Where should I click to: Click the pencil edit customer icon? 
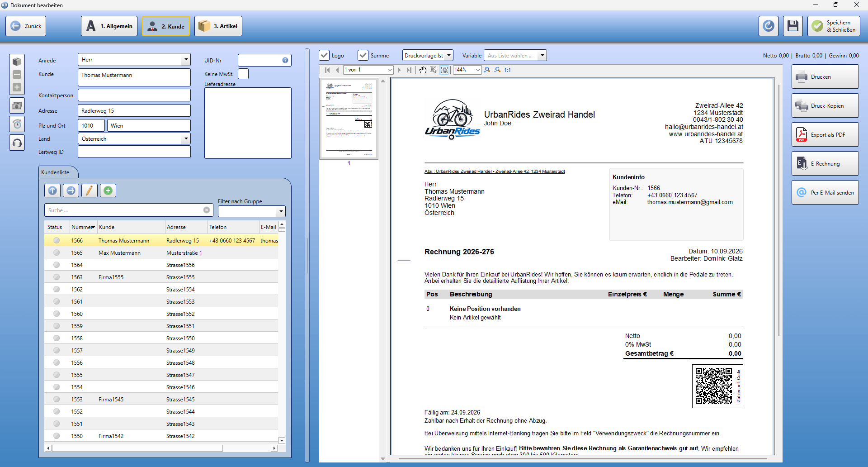click(x=90, y=191)
